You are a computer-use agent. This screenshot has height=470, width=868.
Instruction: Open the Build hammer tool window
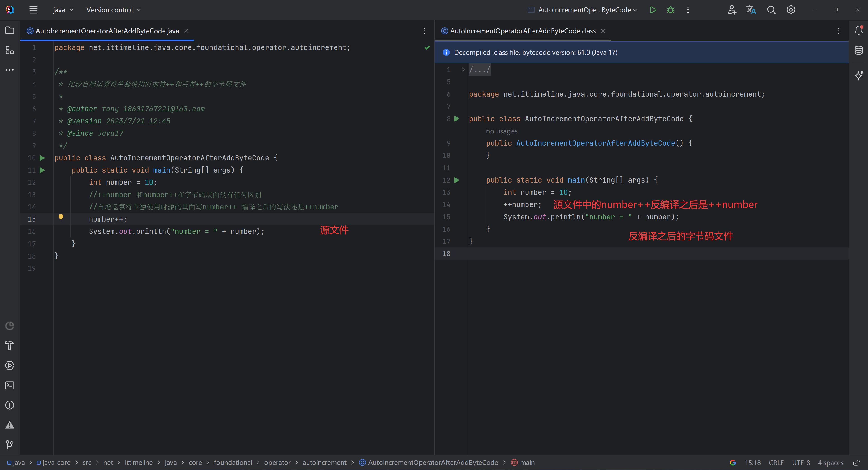pyautogui.click(x=10, y=346)
